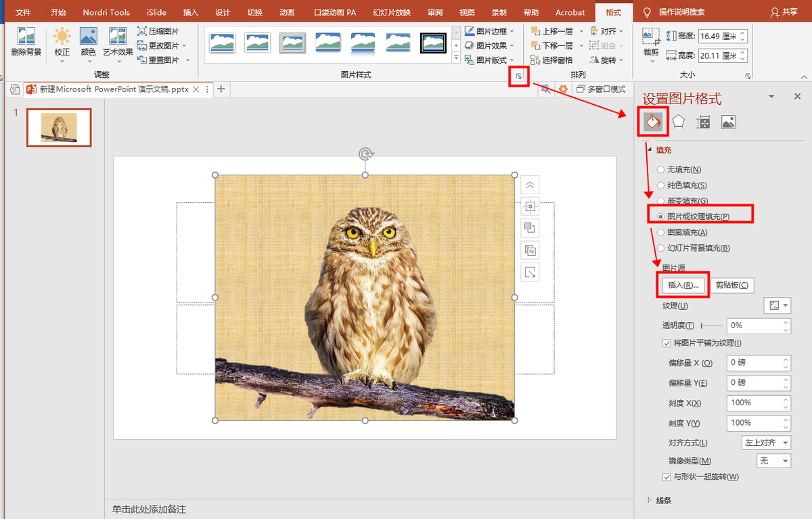Switch to the 动画 animations tab
Image resolution: width=812 pixels, height=519 pixels.
[x=287, y=12]
